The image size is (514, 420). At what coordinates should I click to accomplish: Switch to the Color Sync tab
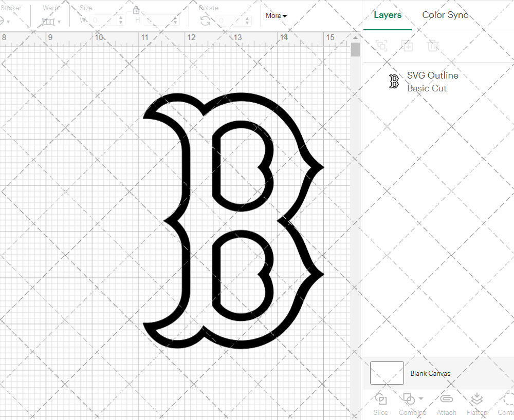(445, 15)
